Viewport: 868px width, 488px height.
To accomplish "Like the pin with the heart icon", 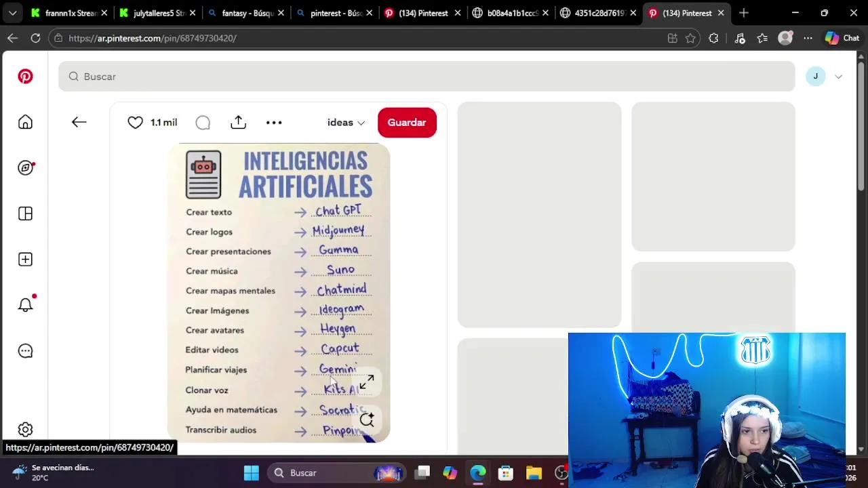I will [135, 123].
